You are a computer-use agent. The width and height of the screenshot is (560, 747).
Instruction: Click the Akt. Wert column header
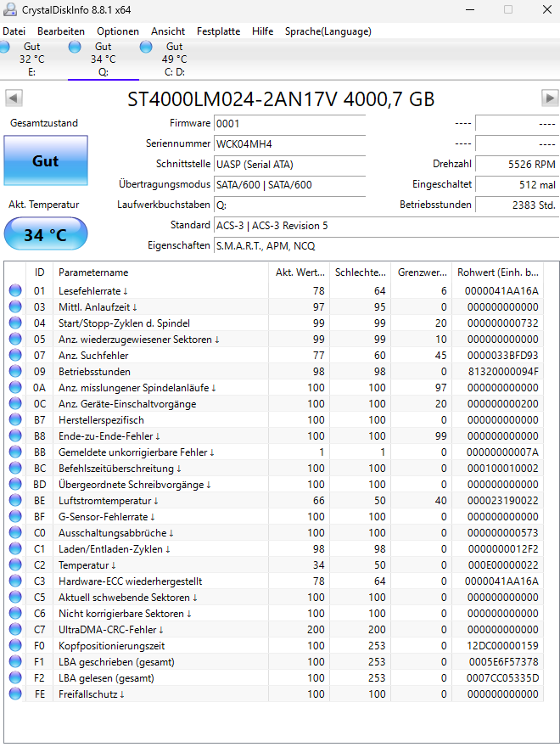coord(299,272)
